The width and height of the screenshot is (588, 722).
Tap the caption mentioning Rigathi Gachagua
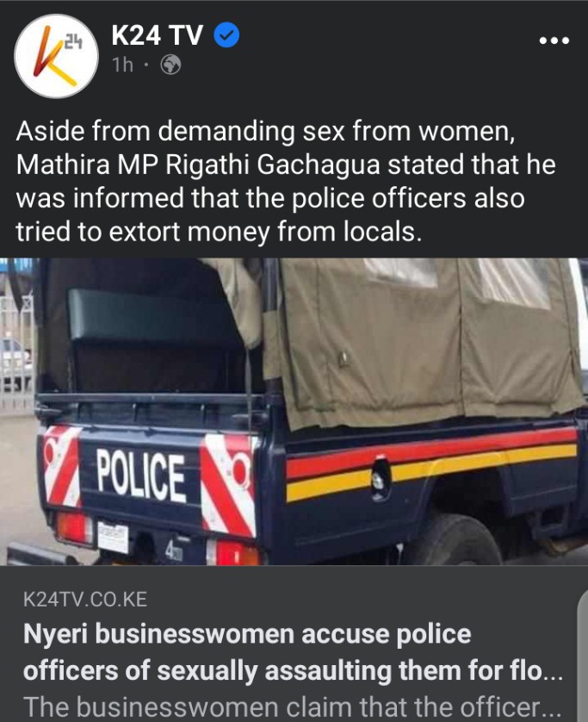[286, 182]
